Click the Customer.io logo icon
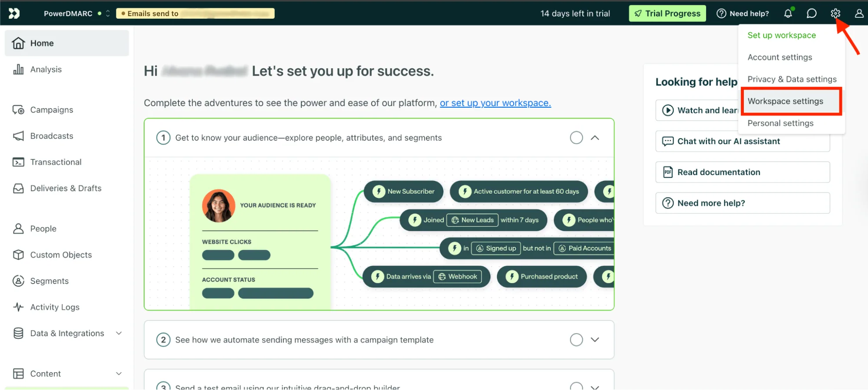 tap(14, 13)
